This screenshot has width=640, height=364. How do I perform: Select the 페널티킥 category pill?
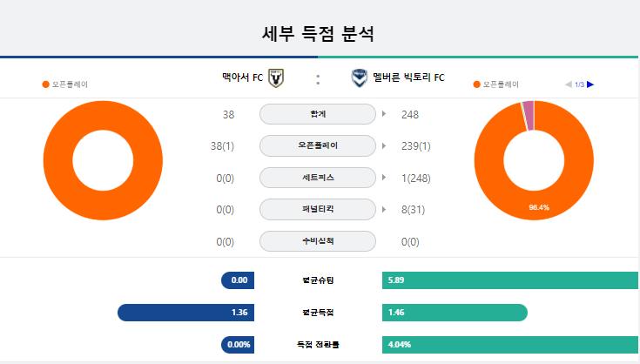click(x=318, y=209)
